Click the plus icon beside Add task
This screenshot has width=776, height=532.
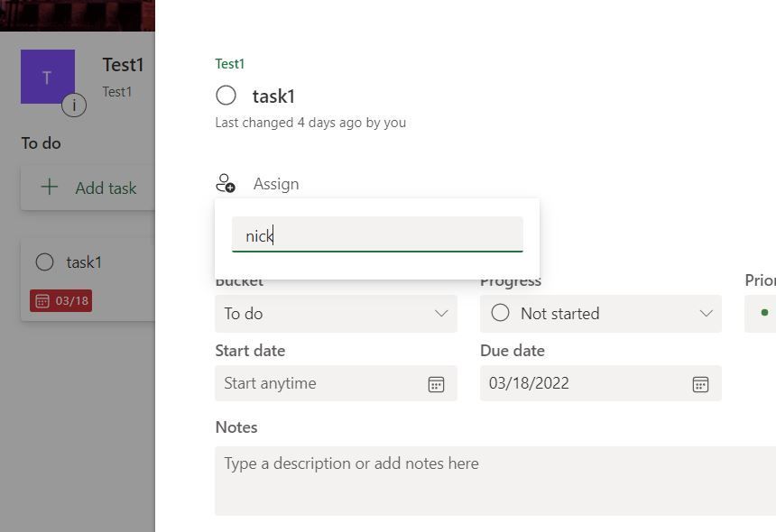pyautogui.click(x=50, y=187)
